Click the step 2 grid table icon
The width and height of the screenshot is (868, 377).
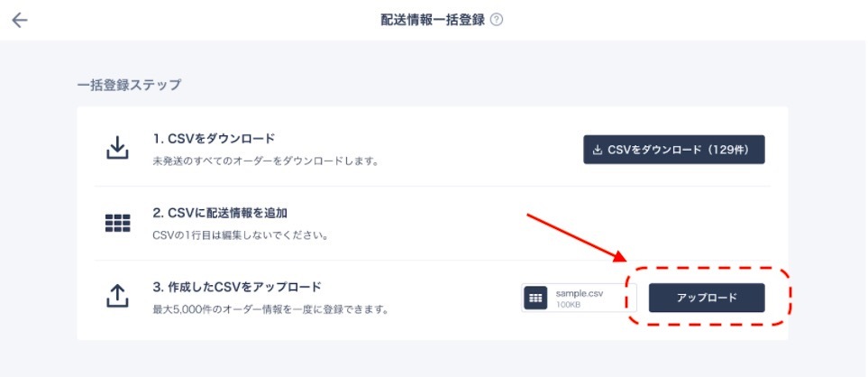tap(117, 223)
